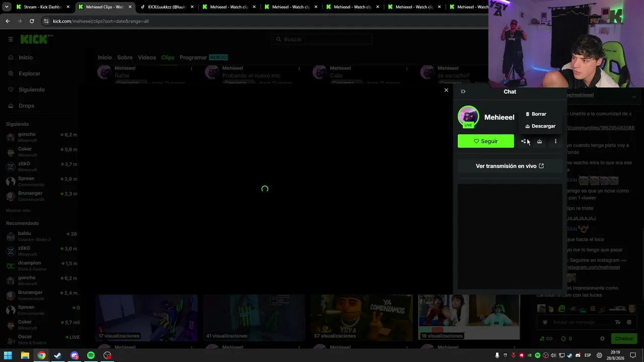Send message with the Chatear button
The image size is (644, 362).
(624, 339)
